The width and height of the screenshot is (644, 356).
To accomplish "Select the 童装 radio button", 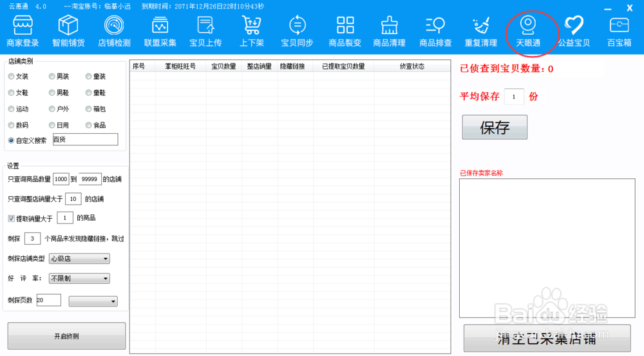I will point(88,77).
